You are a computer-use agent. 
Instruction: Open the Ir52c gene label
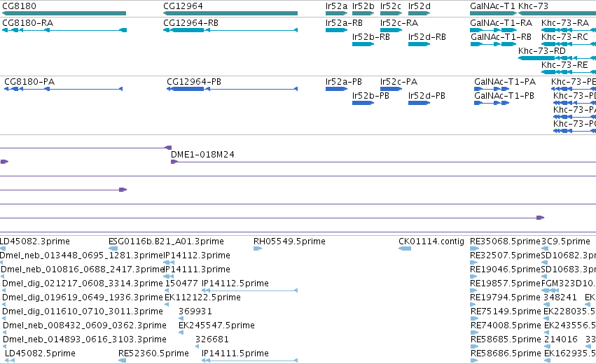point(390,6)
